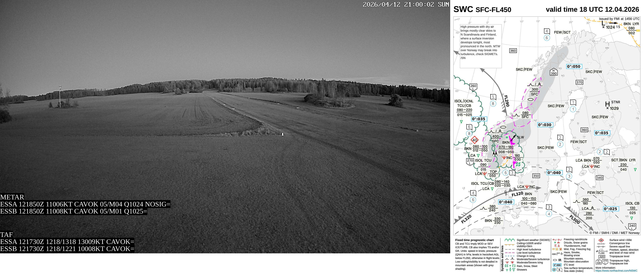This screenshot has height=274, width=644.
Task: Click the Tropopause high H 430 legend icon
Action: click(x=599, y=261)
